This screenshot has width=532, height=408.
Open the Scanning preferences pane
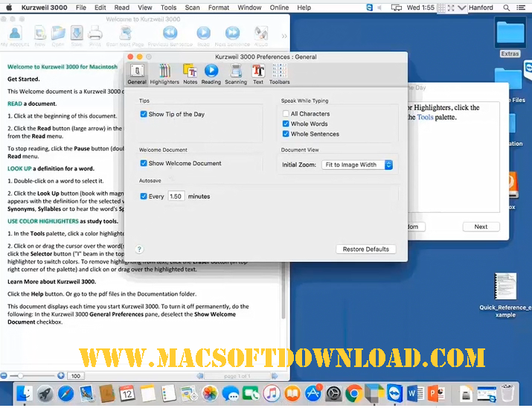236,74
